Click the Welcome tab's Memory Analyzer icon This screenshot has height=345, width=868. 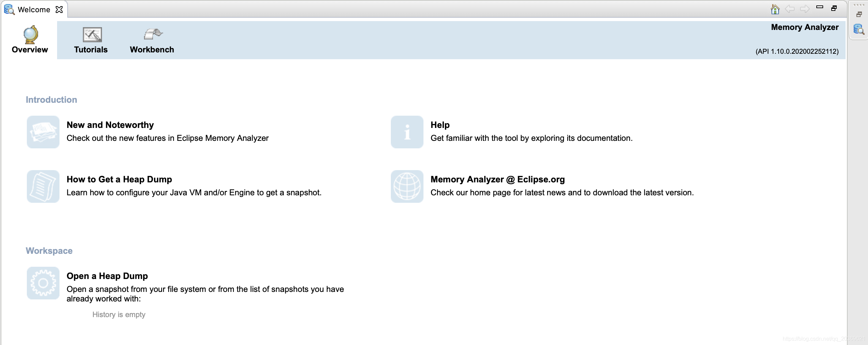9,10
